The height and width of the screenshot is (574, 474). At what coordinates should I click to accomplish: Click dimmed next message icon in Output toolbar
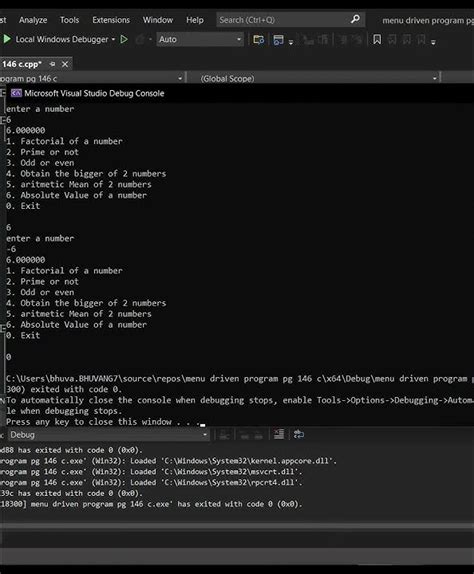(258, 435)
